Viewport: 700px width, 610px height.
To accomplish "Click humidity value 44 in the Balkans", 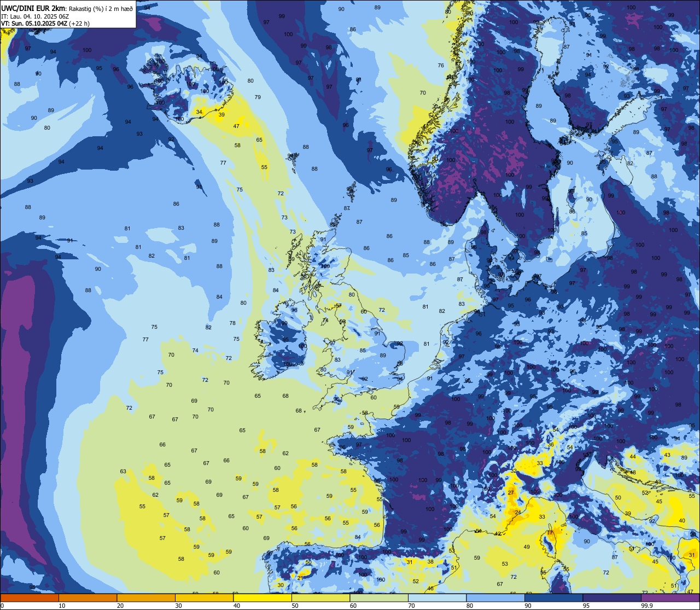I will point(633,456).
